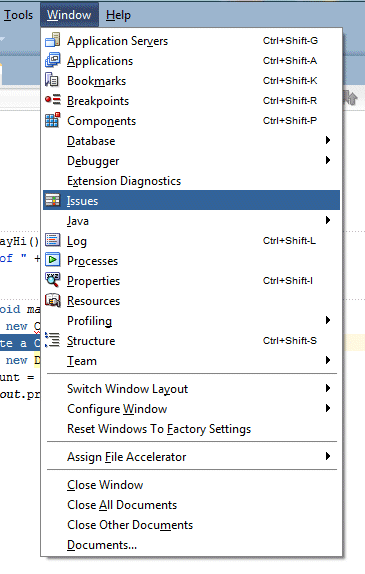Expand Assign File Accelerator submenu arrow

328,456
